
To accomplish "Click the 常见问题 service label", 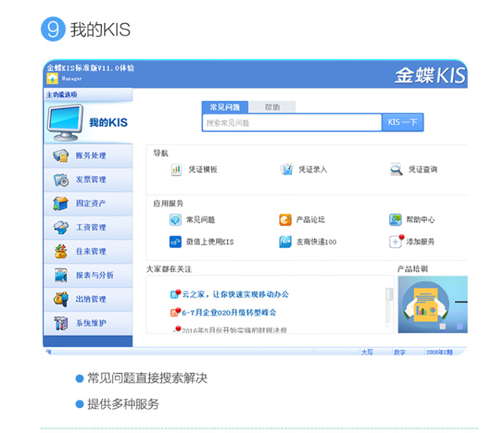I will pyautogui.click(x=200, y=220).
